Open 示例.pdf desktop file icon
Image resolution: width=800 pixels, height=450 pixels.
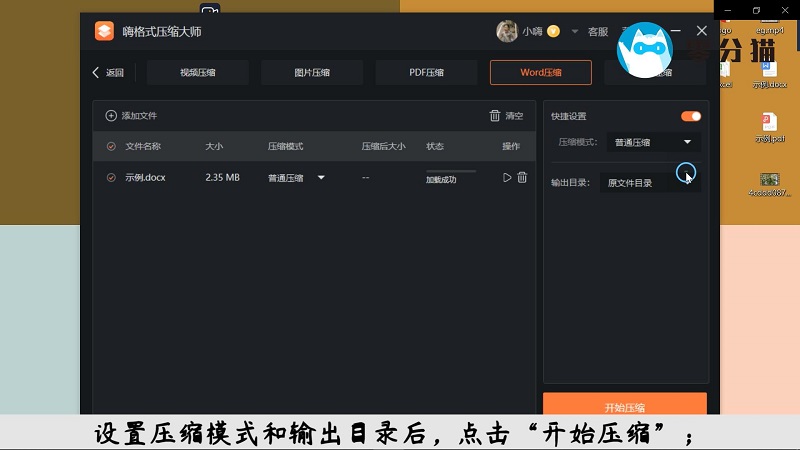click(769, 125)
